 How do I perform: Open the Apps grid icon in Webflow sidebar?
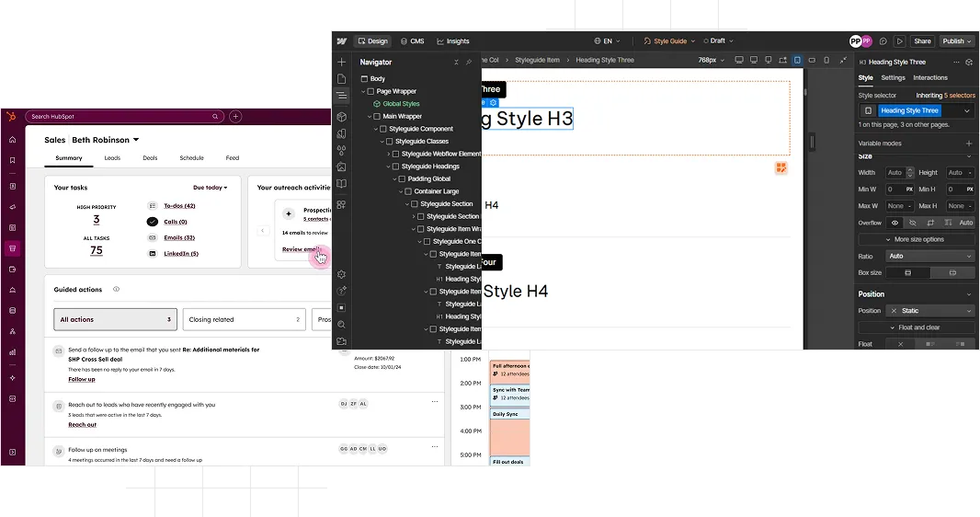341,204
